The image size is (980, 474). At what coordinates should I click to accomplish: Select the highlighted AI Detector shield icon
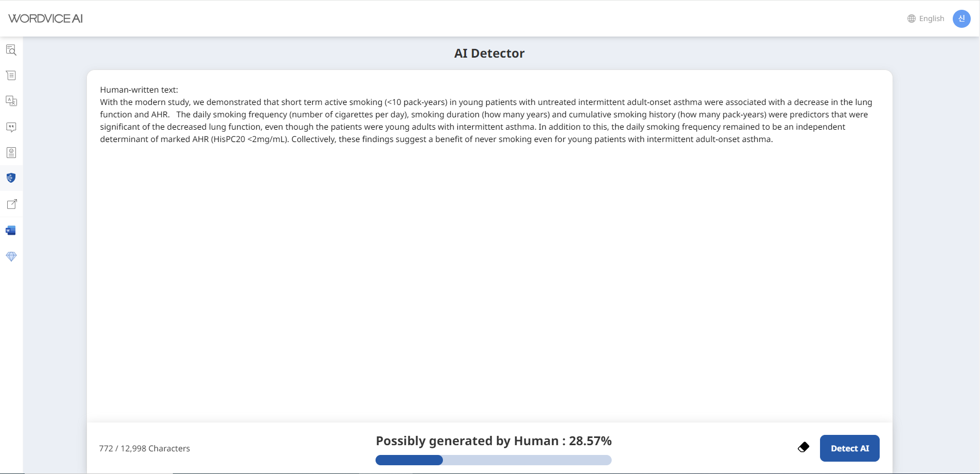[11, 178]
